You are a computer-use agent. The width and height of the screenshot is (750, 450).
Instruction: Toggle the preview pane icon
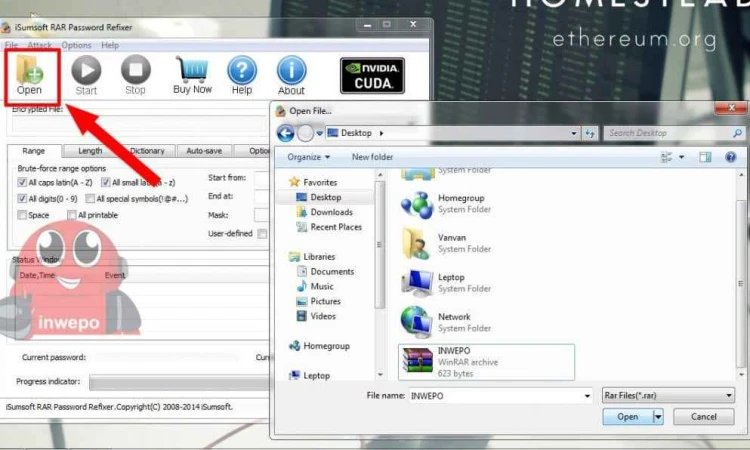tap(705, 157)
